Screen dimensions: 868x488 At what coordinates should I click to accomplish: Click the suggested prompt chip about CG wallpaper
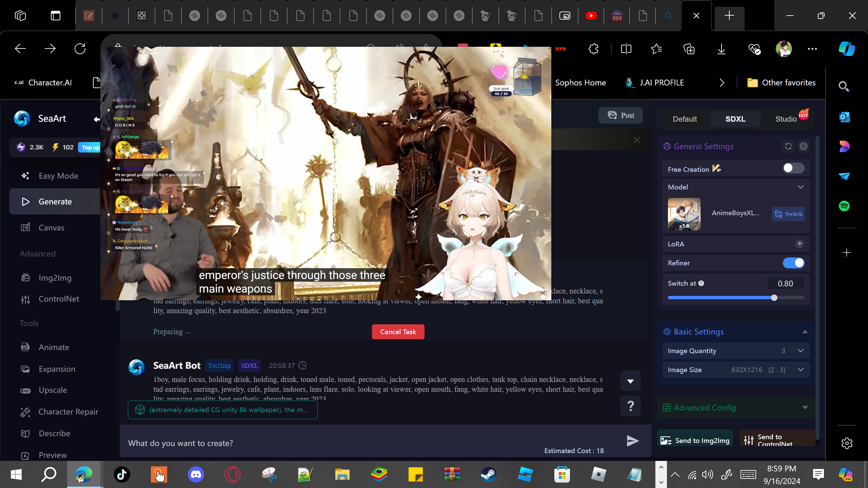[x=222, y=410]
